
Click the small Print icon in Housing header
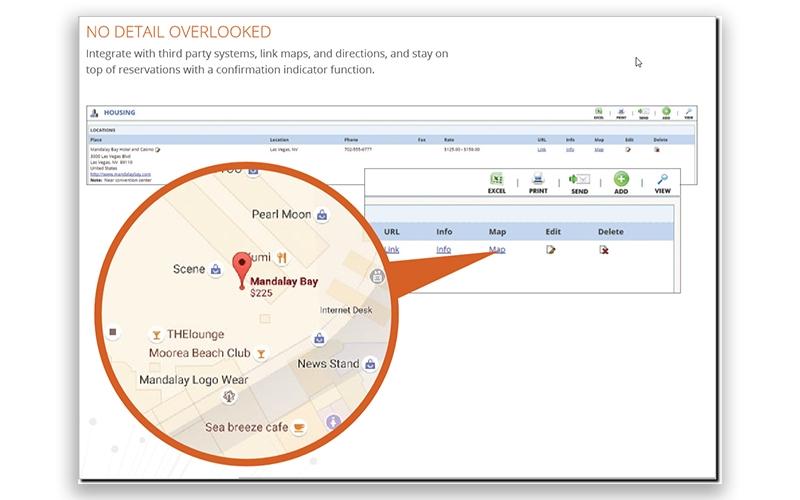(x=621, y=111)
